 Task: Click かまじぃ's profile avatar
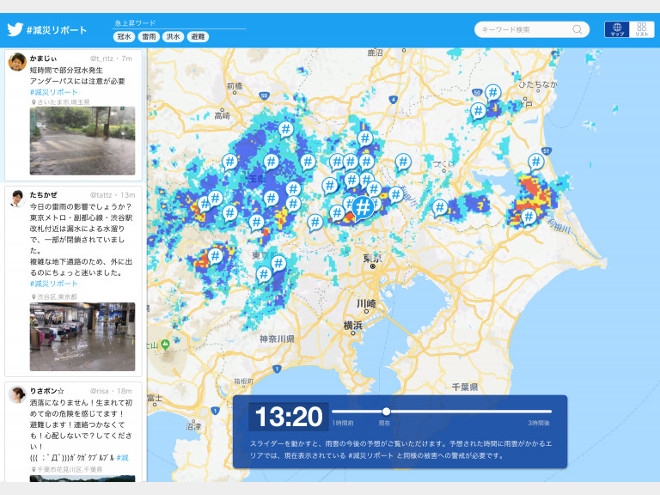point(17,62)
